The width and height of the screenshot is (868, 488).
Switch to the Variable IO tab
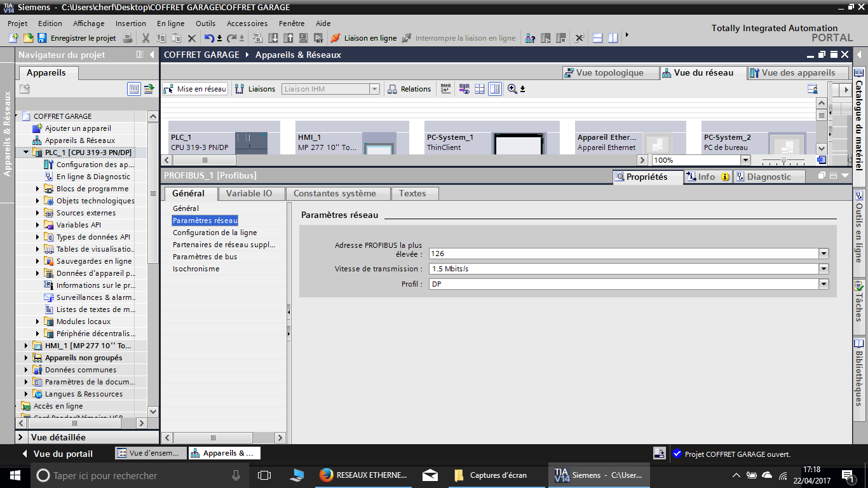coord(249,193)
